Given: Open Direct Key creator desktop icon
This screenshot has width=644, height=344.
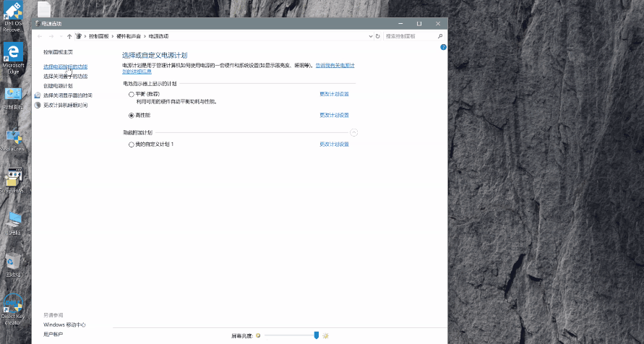Looking at the screenshot, I should (13, 309).
